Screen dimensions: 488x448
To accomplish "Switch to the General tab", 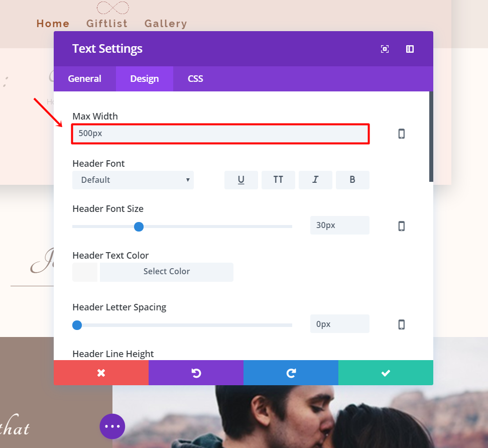I will pyautogui.click(x=85, y=78).
